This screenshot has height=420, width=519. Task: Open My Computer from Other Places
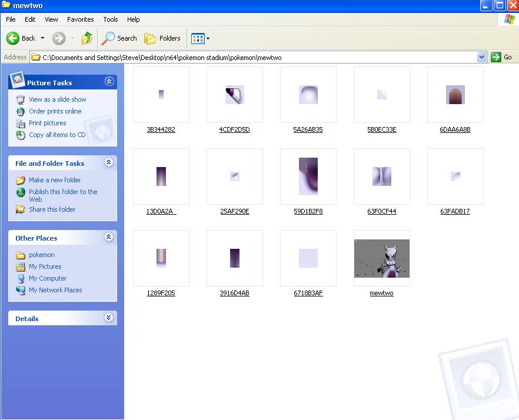pos(48,278)
